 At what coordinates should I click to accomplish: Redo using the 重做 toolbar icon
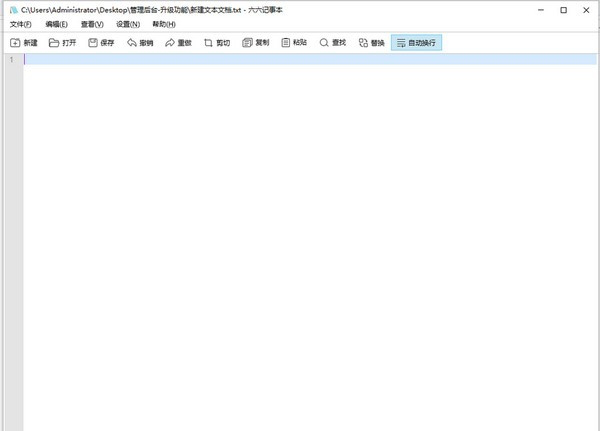(178, 43)
